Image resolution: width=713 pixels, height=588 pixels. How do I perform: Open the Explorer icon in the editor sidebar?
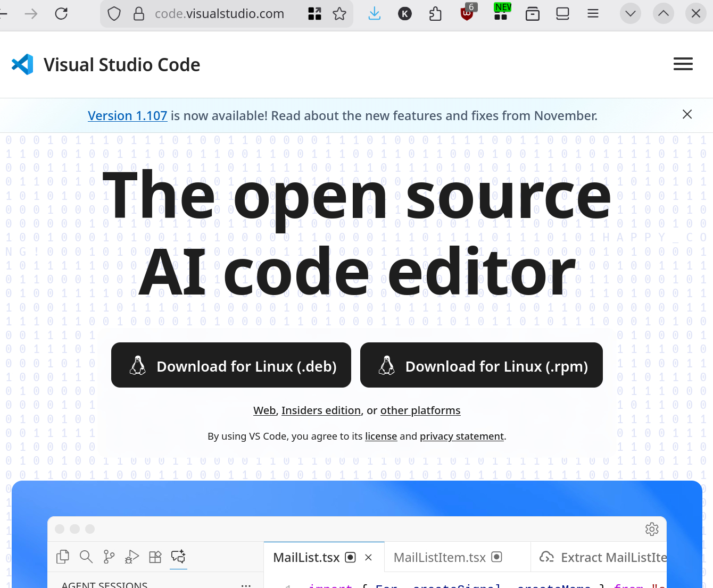tap(63, 557)
